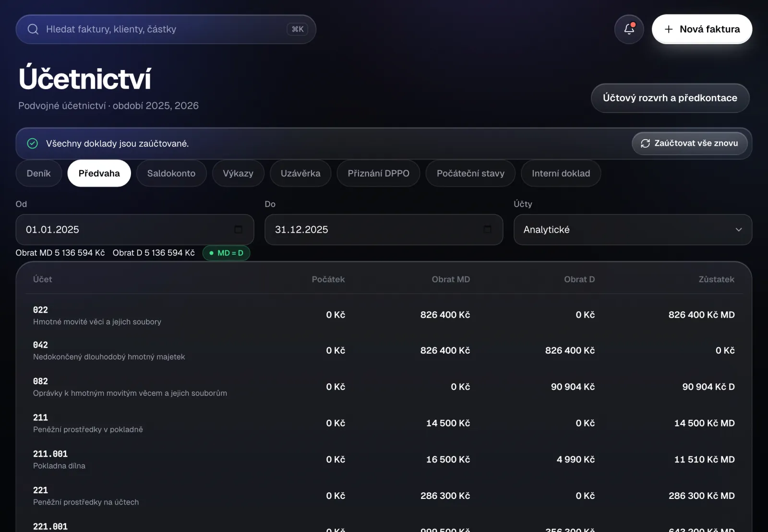This screenshot has height=532, width=768.
Task: Click the Počátek column header
Action: tap(328, 279)
